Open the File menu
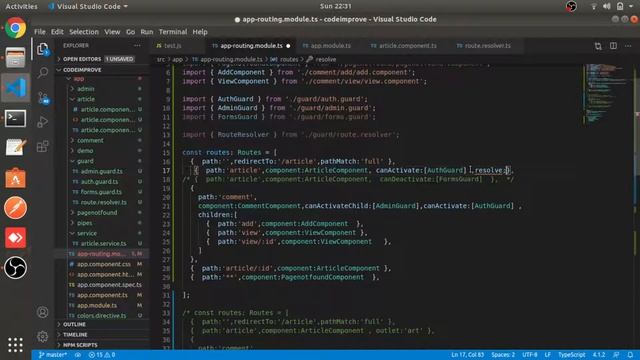Image resolution: width=640 pixels, height=360 pixels. [x=40, y=32]
